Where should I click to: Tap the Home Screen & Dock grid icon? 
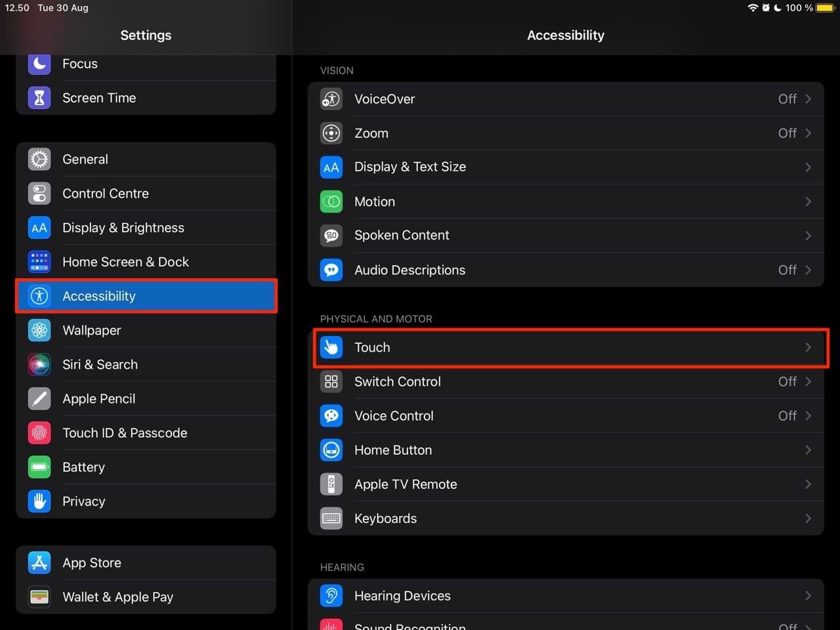pyautogui.click(x=39, y=262)
